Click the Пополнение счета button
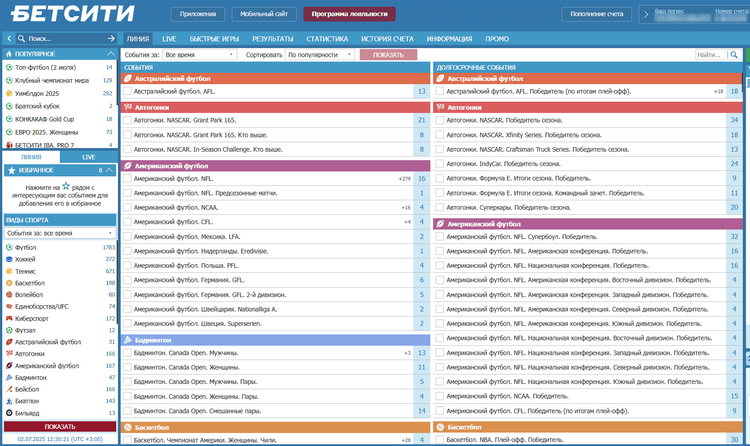Image resolution: width=750 pixels, height=446 pixels. [x=597, y=15]
